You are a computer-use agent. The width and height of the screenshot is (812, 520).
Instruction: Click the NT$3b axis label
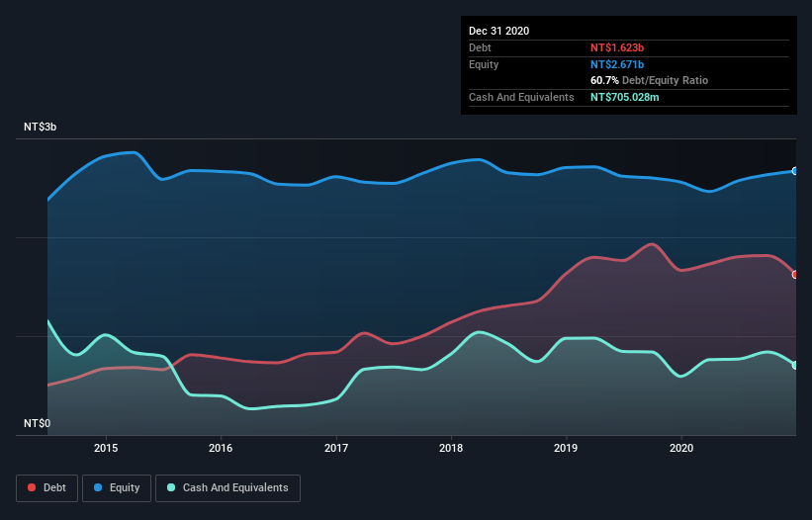coord(40,127)
